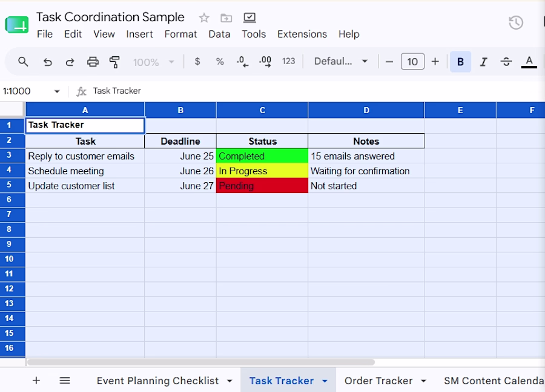
Task: Format as currency with dollar icon
Action: 197,62
